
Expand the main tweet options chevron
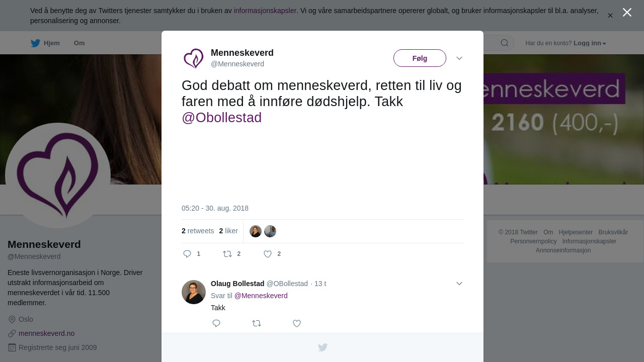459,58
